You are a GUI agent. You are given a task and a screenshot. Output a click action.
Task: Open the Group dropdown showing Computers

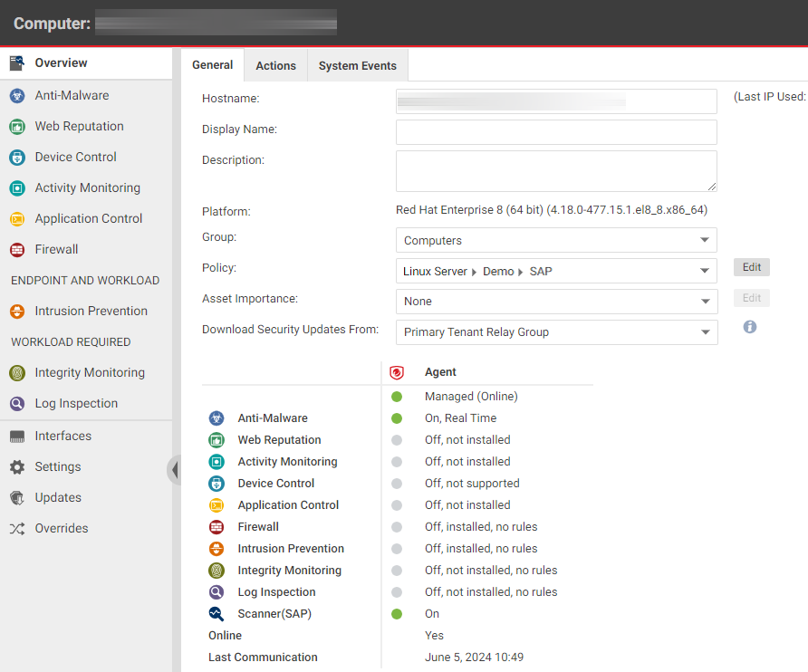pyautogui.click(x=556, y=240)
